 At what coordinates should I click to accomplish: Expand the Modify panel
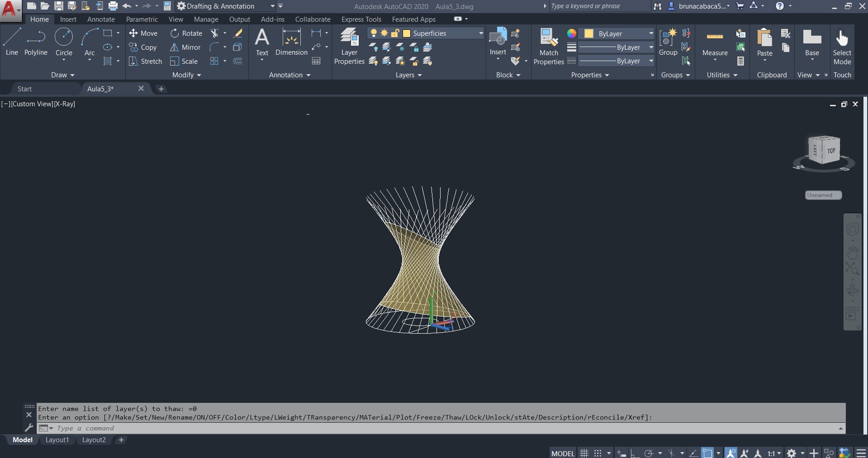186,75
